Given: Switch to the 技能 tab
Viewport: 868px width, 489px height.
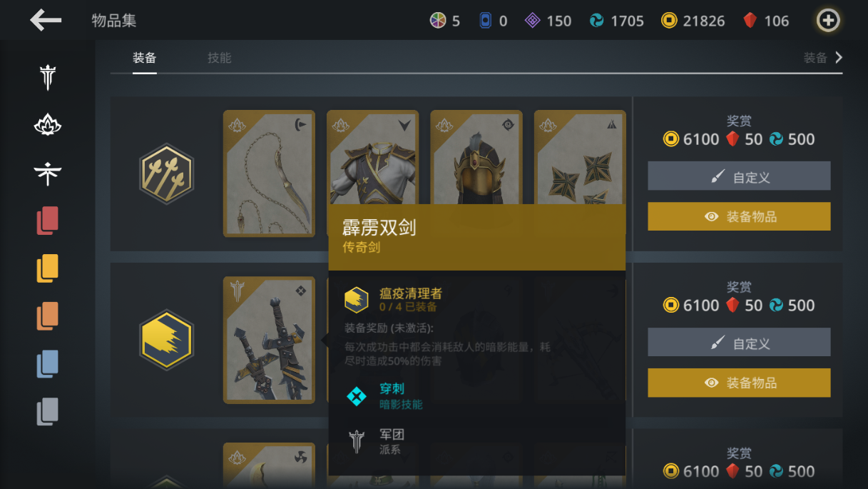Looking at the screenshot, I should [220, 58].
